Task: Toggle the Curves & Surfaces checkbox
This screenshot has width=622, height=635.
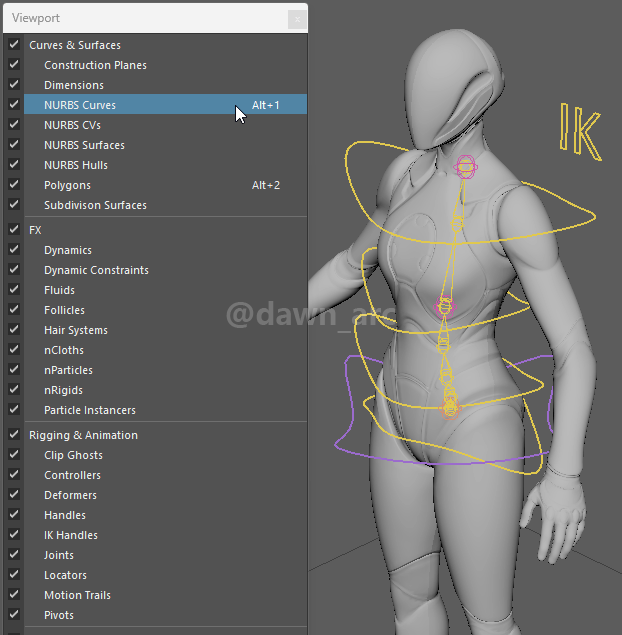Action: coord(14,44)
